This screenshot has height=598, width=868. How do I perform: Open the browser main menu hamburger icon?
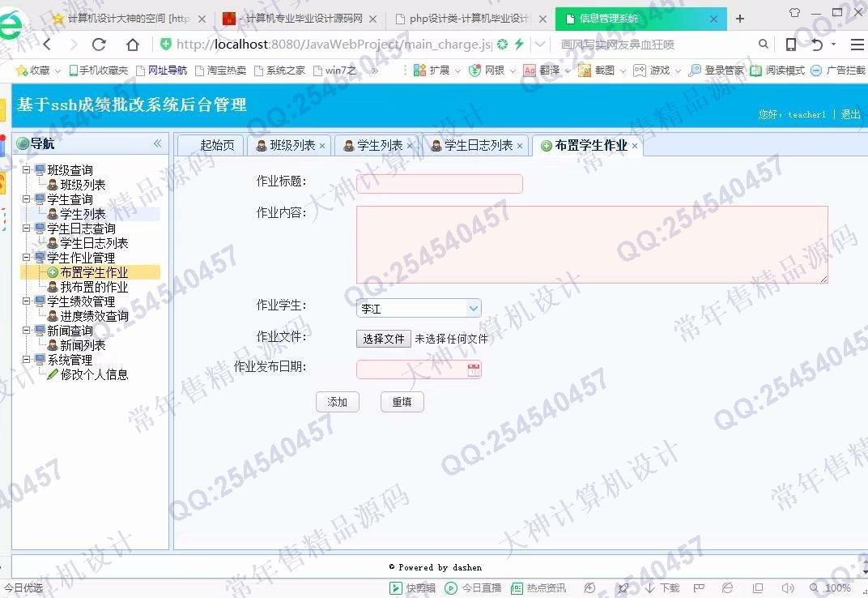click(x=857, y=45)
